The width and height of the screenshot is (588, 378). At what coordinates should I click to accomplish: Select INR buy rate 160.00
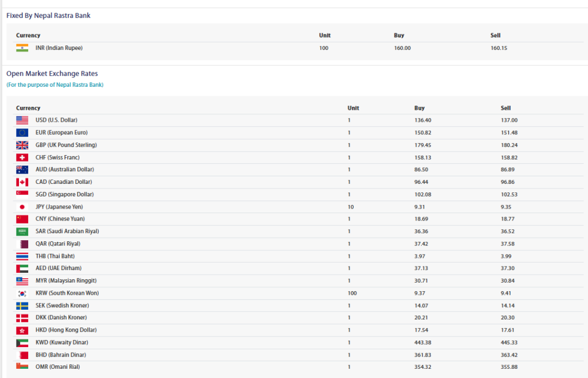click(403, 48)
